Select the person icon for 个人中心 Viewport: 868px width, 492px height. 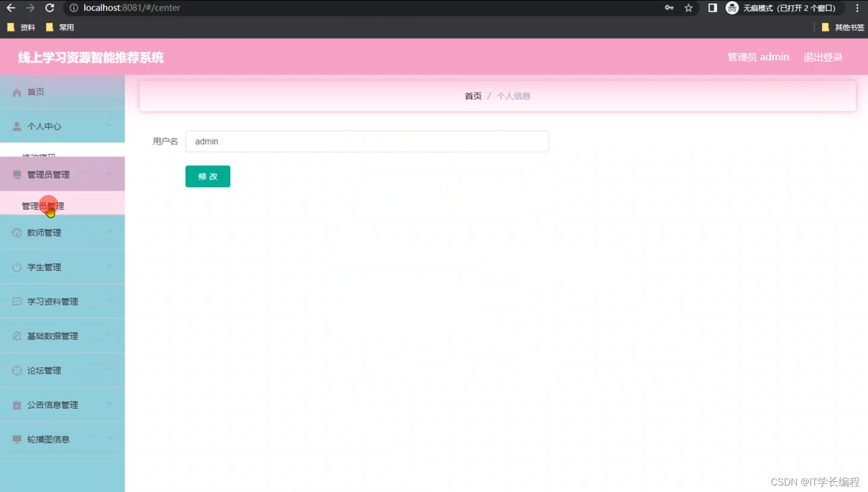point(16,126)
